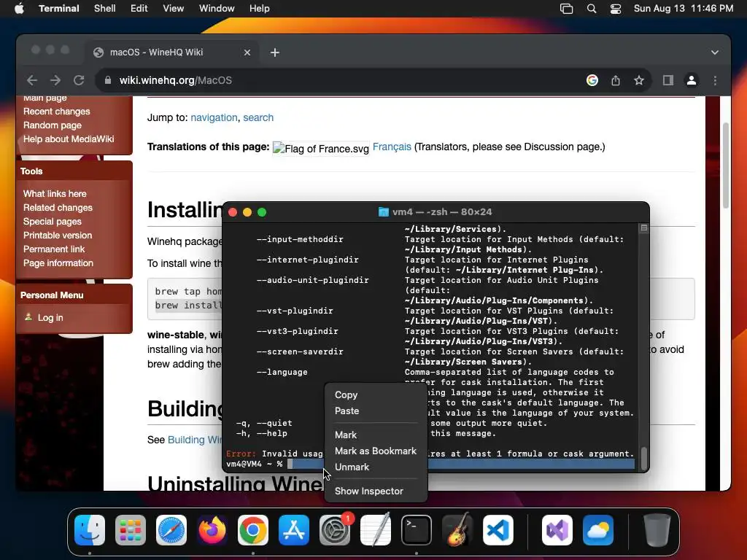Go forward in Chrome
747x560 pixels.
coord(55,80)
